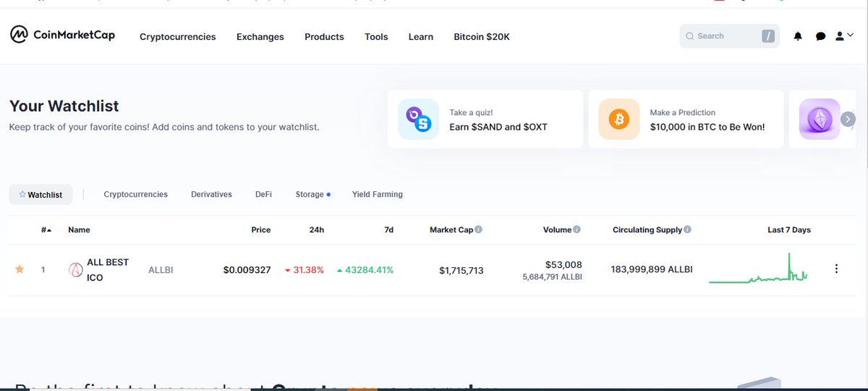Image resolution: width=868 pixels, height=391 pixels.
Task: Switch to the Storage tab
Action: pyautogui.click(x=312, y=195)
